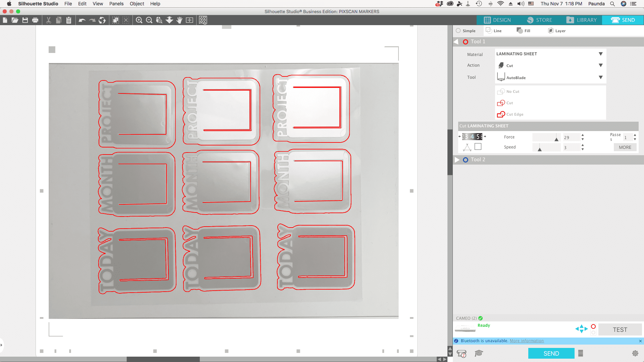Click the TEST button
This screenshot has width=644, height=362.
[620, 330]
